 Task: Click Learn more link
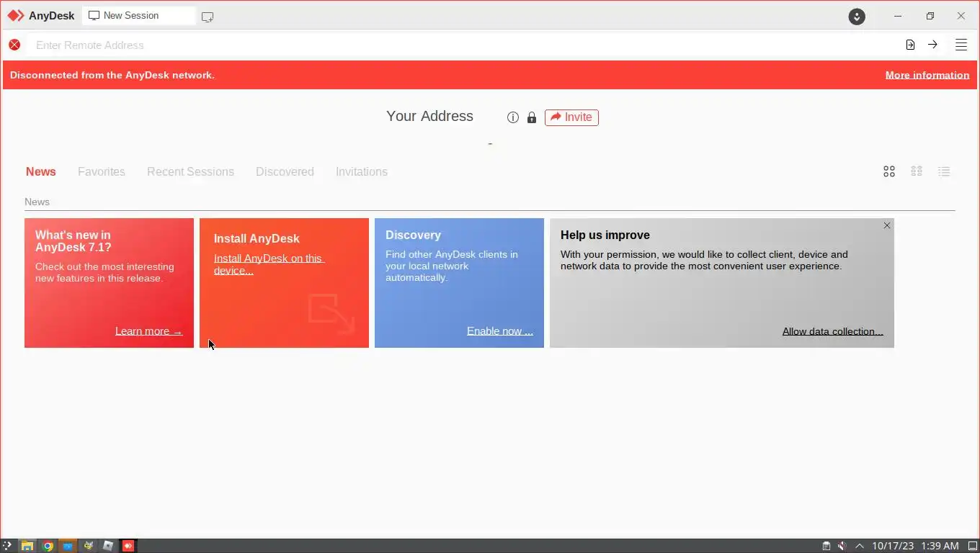(148, 331)
